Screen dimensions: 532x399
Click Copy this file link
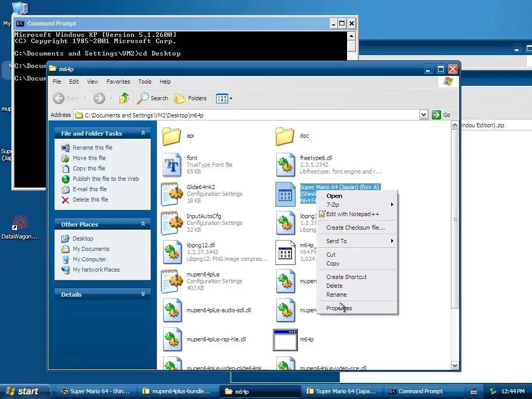(89, 169)
